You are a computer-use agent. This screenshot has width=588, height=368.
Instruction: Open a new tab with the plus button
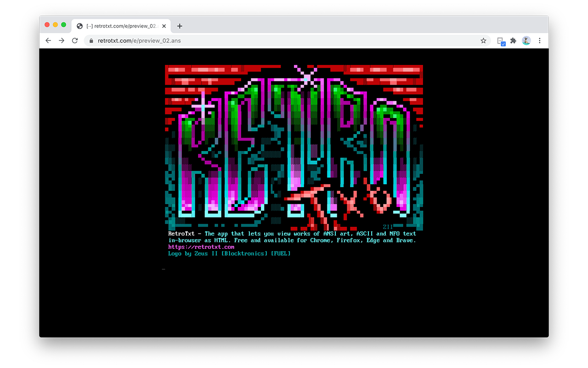pyautogui.click(x=179, y=26)
